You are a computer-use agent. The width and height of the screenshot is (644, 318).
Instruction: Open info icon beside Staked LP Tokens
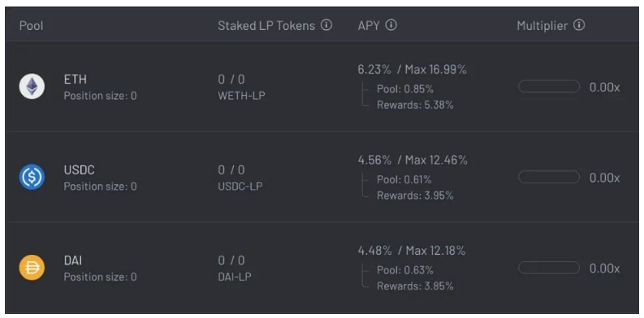click(326, 25)
